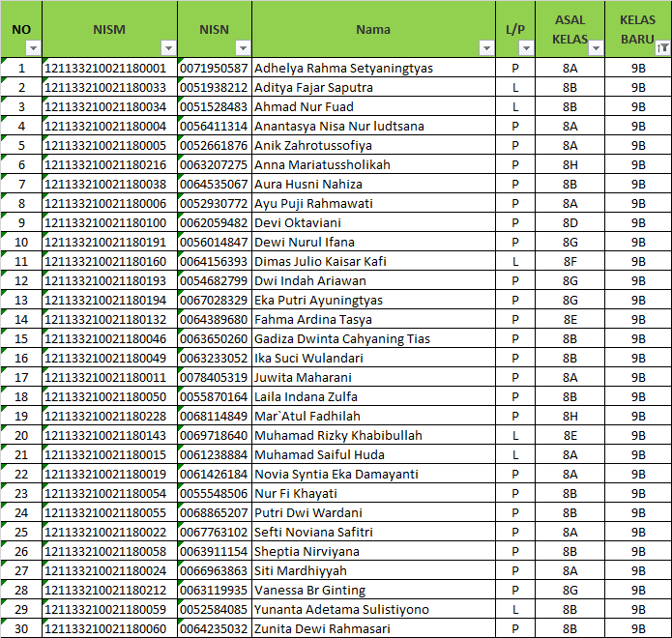Click the name Aditya Fajar Saputra

(313, 87)
